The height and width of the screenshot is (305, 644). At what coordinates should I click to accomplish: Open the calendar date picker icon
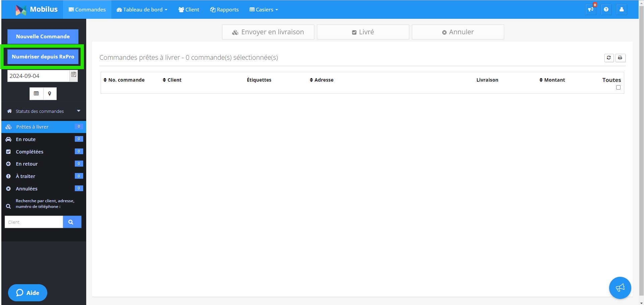pyautogui.click(x=73, y=76)
